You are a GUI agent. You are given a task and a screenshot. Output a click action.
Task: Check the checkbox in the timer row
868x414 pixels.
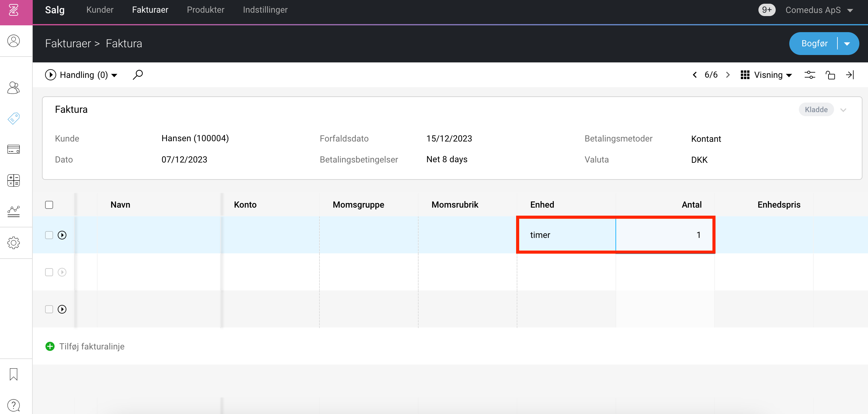pyautogui.click(x=49, y=235)
